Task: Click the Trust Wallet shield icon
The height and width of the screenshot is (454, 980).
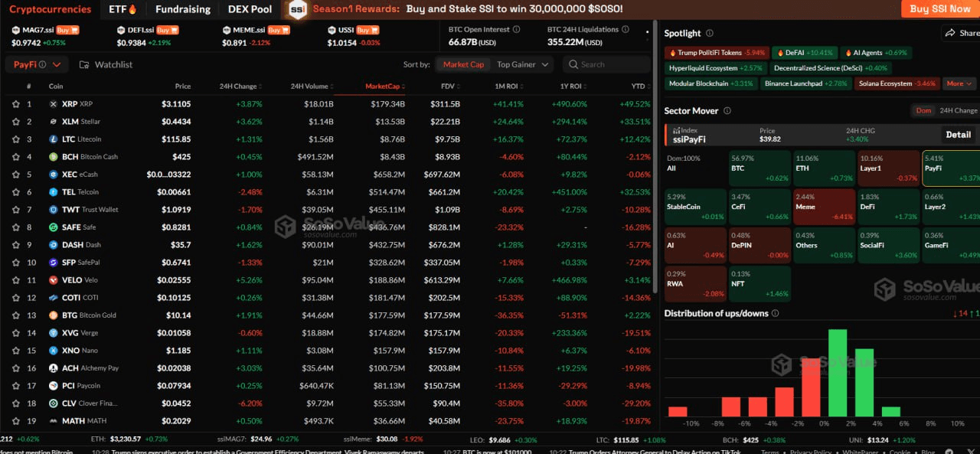Action: (54, 210)
